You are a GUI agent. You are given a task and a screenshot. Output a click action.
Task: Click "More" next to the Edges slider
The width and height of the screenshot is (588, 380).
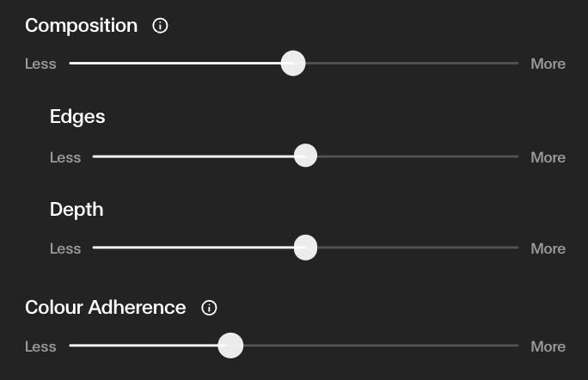pyautogui.click(x=548, y=157)
